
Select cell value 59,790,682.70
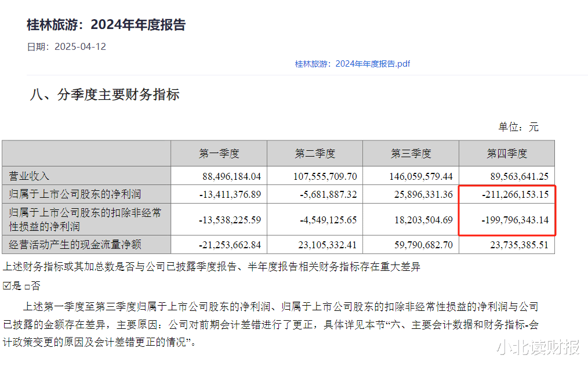point(423,245)
